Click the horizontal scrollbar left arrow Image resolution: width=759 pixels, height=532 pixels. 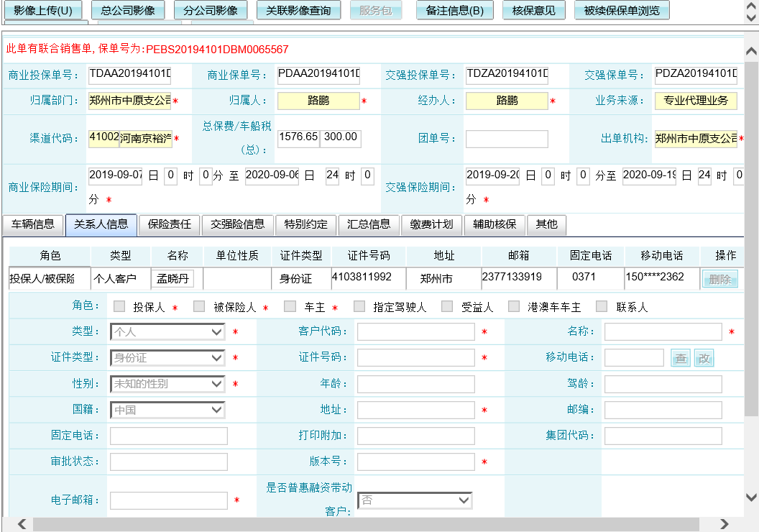pyautogui.click(x=22, y=524)
